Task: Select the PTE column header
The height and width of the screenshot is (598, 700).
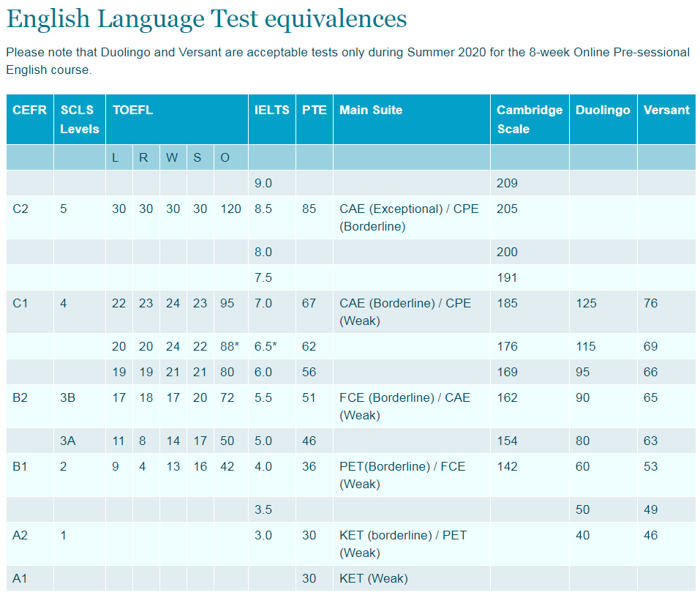Action: coord(315,119)
